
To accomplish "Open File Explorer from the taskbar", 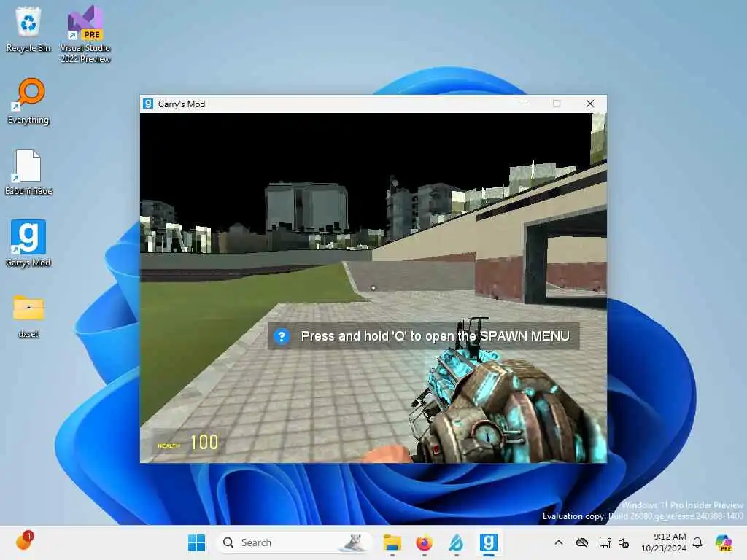I will pos(392,542).
